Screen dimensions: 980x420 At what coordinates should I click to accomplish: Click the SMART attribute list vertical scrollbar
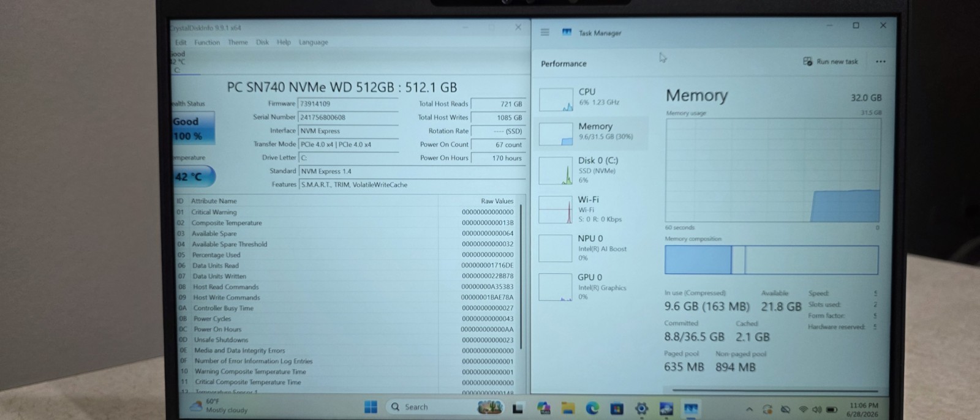(521, 277)
